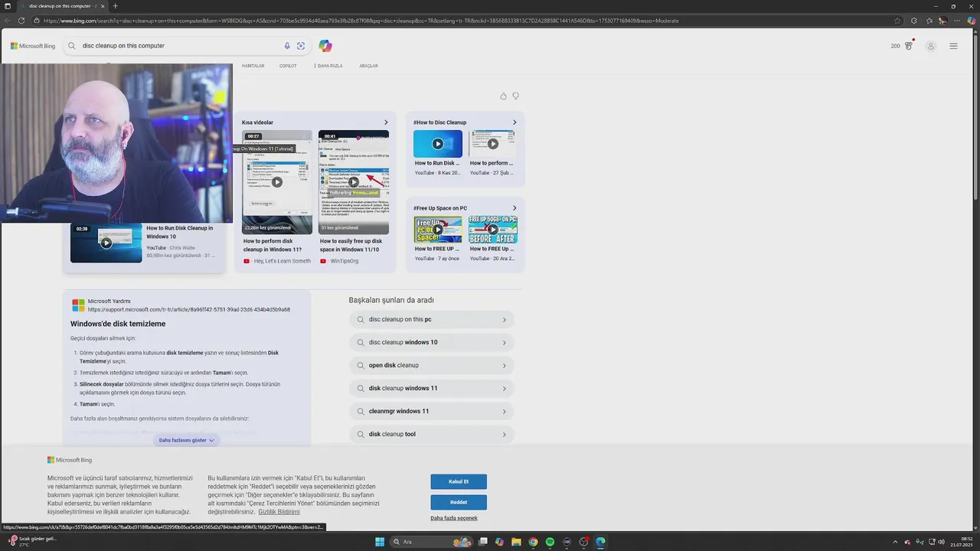This screenshot has width=980, height=551.
Task: Open visual search camera icon in search box
Action: pyautogui.click(x=301, y=46)
